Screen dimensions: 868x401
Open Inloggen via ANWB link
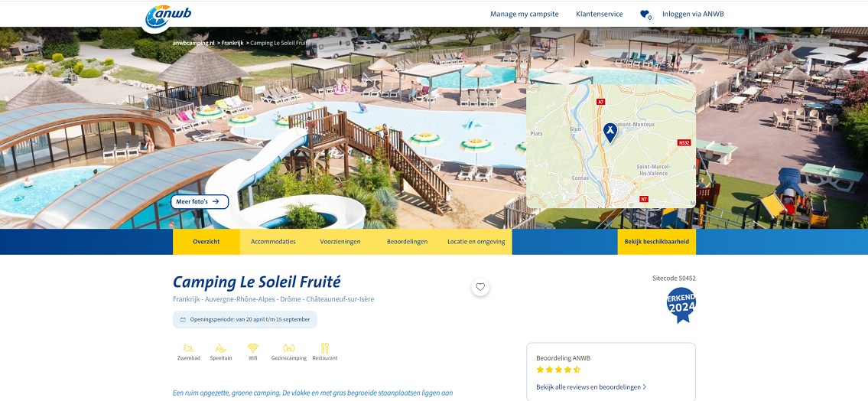coord(693,15)
